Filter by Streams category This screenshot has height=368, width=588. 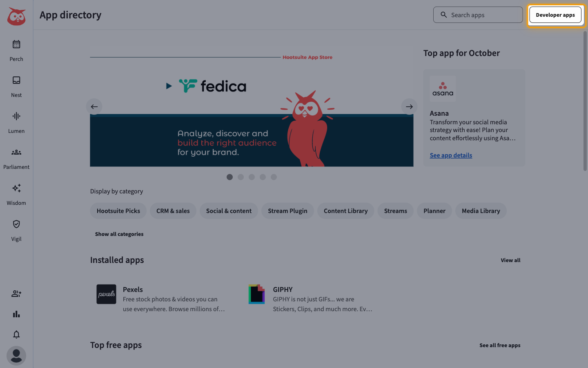[395, 211]
